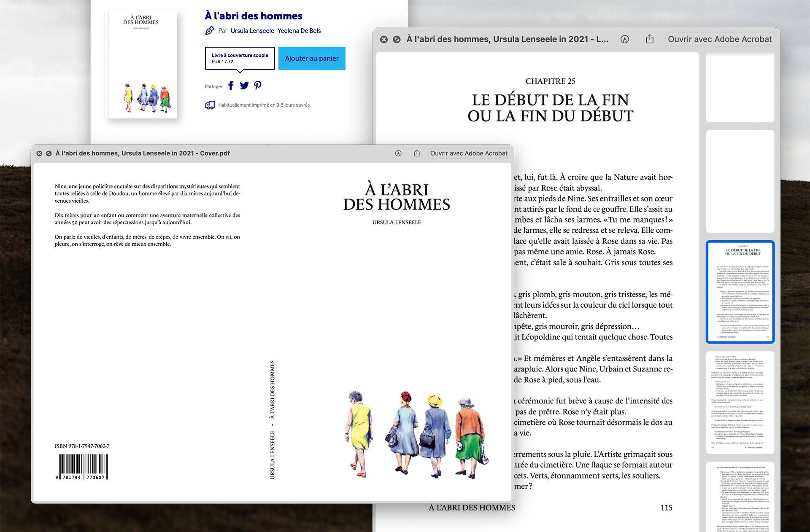Click the four women illustration on the cover
The height and width of the screenshot is (532, 810).
[x=418, y=435]
